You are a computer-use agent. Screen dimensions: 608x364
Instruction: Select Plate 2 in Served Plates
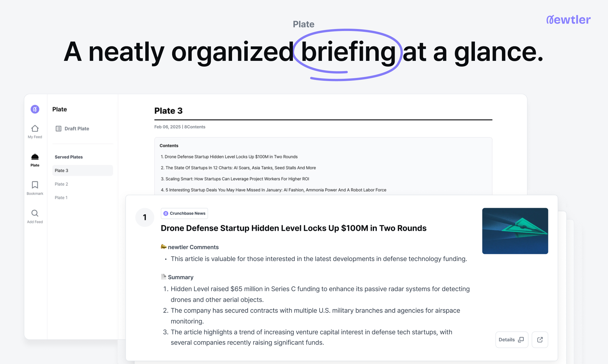(61, 184)
